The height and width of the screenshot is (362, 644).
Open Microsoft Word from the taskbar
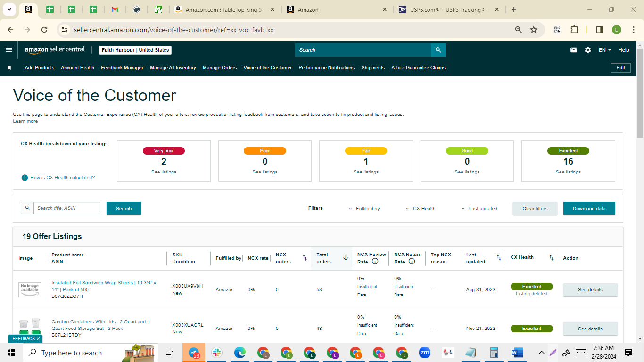(517, 353)
